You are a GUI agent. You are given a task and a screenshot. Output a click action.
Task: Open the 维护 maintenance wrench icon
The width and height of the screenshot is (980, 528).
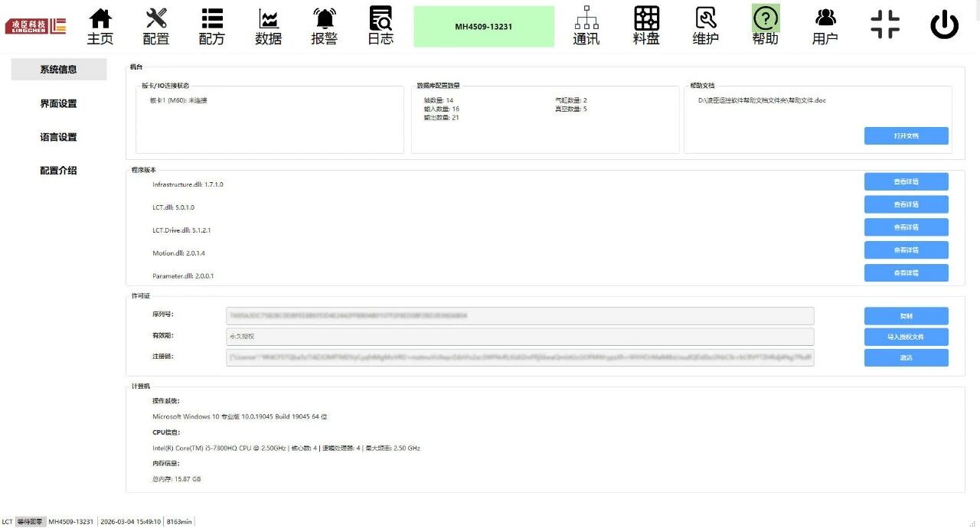tap(706, 27)
